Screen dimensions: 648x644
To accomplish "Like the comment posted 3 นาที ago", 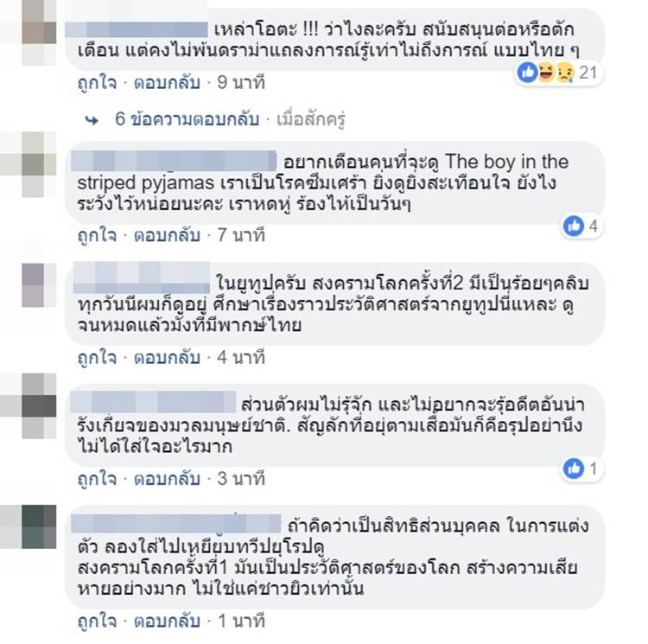I will pos(97,479).
